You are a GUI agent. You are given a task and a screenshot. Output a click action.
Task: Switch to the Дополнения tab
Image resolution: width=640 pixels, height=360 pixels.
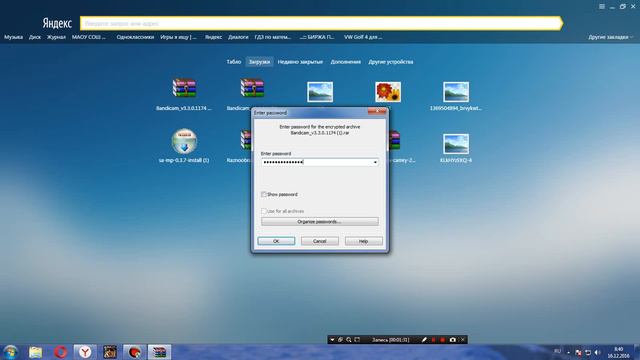pos(345,62)
